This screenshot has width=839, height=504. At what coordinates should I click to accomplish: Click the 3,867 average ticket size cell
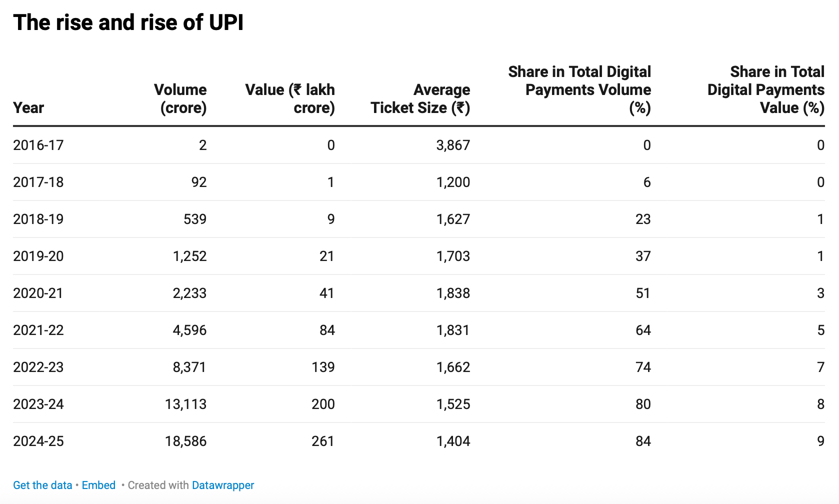coord(453,145)
